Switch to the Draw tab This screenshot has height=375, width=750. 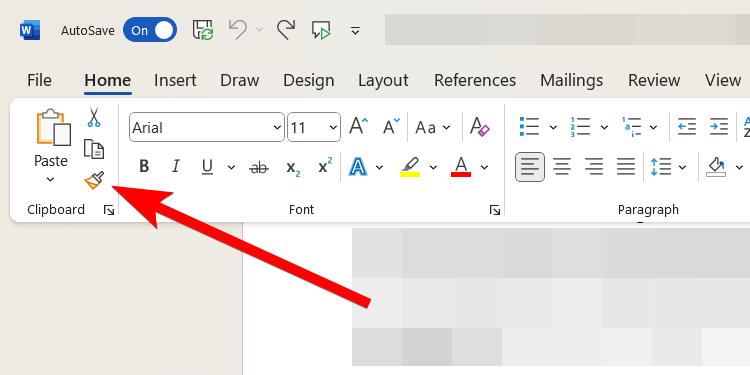click(240, 80)
